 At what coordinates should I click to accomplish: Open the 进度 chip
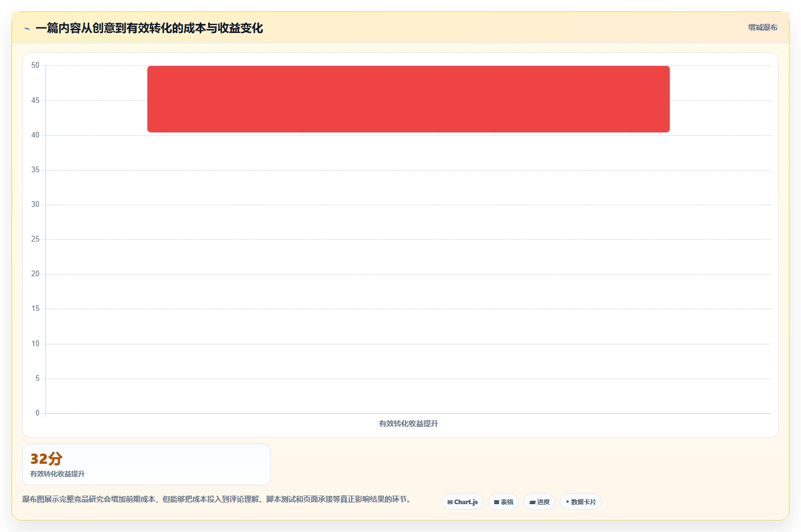[x=539, y=502]
